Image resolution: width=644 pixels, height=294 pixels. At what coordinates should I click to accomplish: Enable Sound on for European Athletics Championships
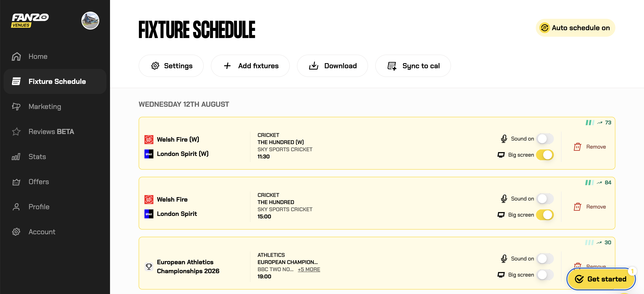(545, 258)
